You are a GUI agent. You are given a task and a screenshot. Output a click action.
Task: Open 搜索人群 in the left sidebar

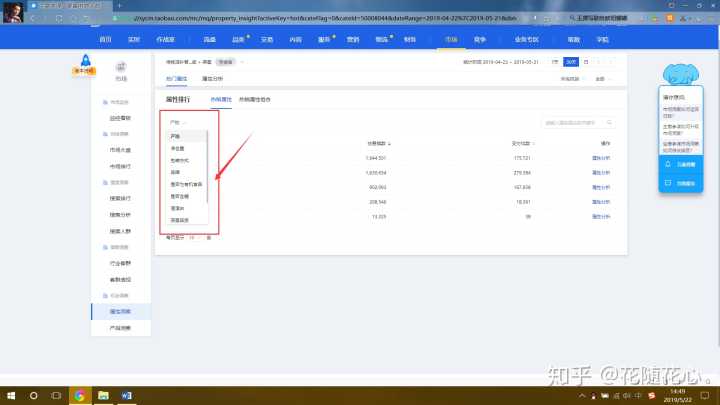120,231
